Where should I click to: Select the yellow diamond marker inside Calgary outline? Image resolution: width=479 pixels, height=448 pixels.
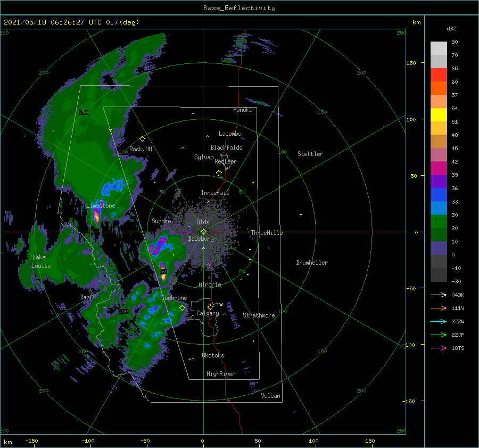point(210,307)
